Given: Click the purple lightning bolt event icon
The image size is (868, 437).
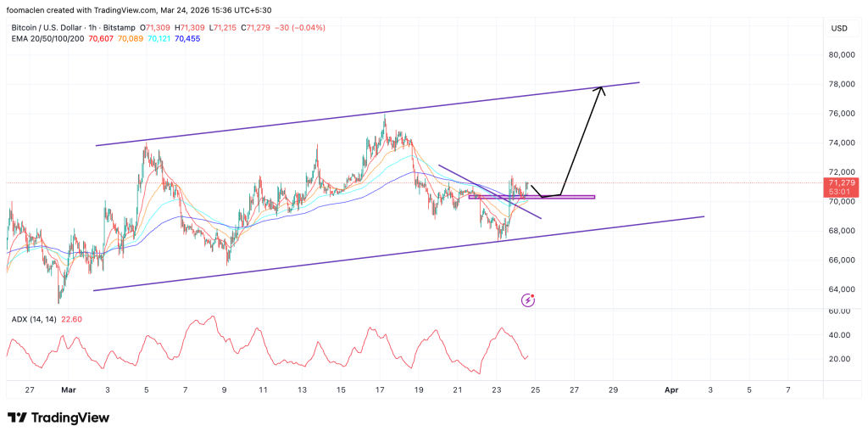Looking at the screenshot, I should (x=528, y=300).
